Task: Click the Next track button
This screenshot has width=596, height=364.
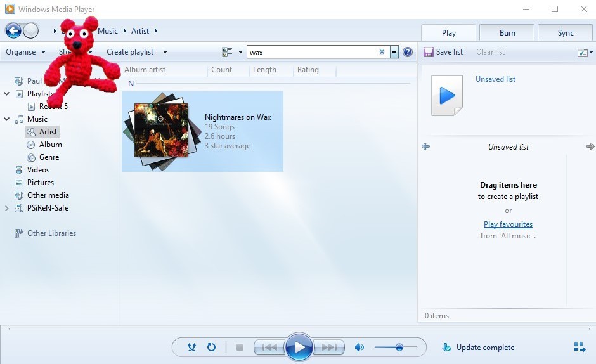Action: 329,348
